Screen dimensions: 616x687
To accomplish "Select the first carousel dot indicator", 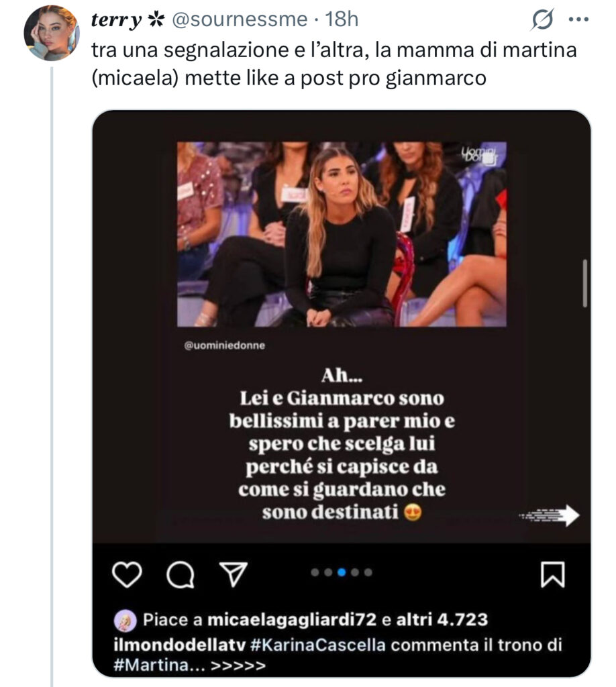I will [x=315, y=572].
